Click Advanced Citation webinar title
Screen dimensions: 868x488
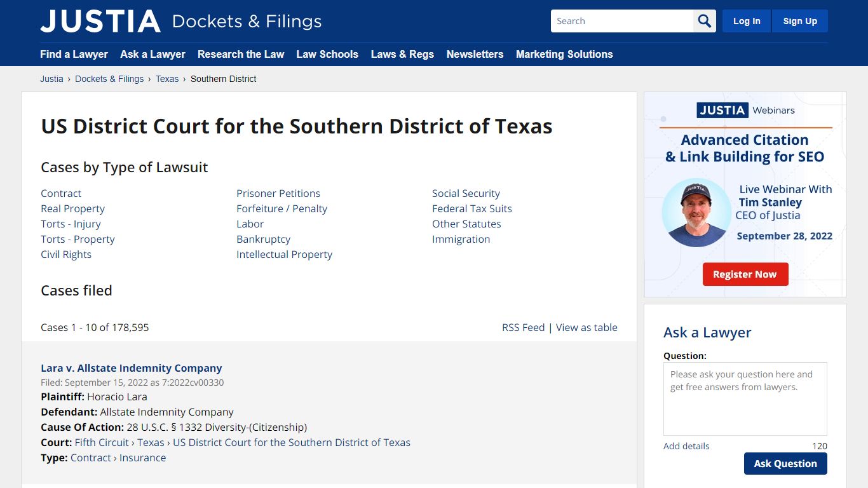[745, 148]
